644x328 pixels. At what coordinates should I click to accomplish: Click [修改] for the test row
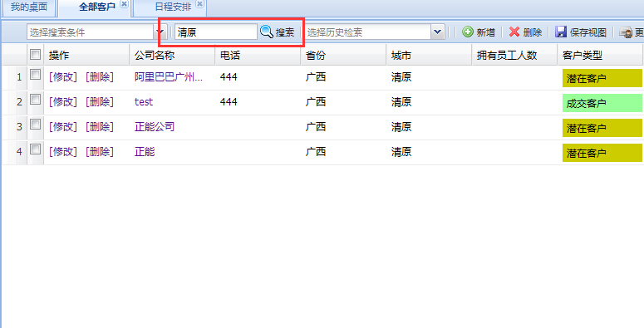pos(63,102)
